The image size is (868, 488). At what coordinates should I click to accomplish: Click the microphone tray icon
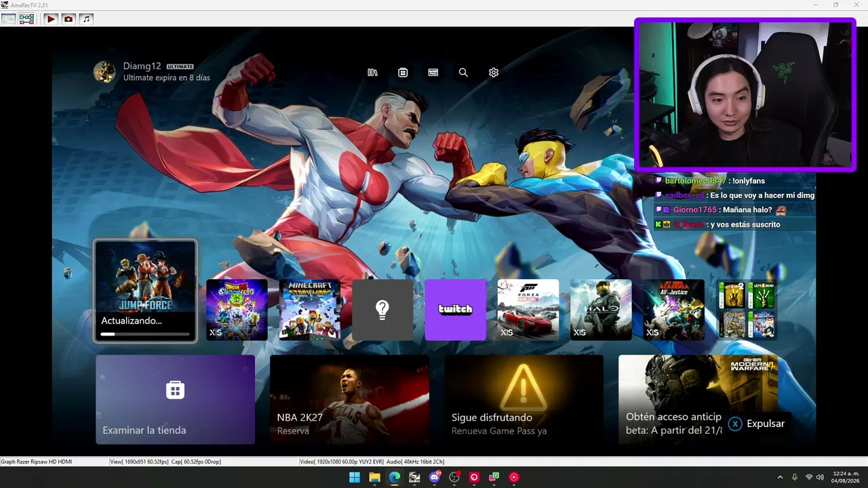tap(795, 477)
